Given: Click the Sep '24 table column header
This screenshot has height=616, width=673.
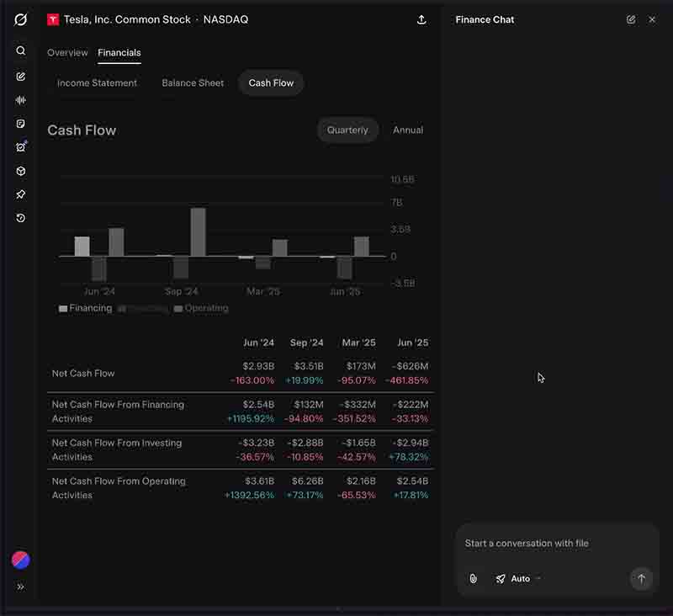Looking at the screenshot, I should coord(306,343).
